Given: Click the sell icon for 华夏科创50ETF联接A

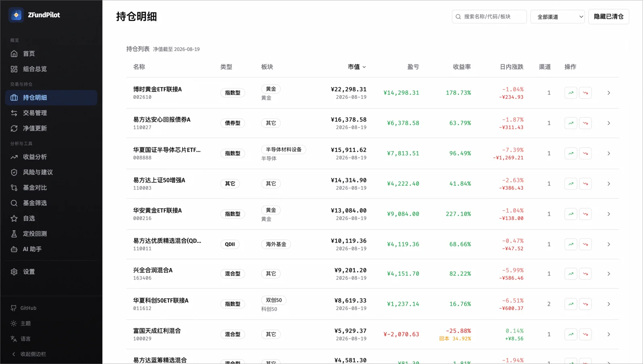Looking at the screenshot, I should (x=585, y=304).
